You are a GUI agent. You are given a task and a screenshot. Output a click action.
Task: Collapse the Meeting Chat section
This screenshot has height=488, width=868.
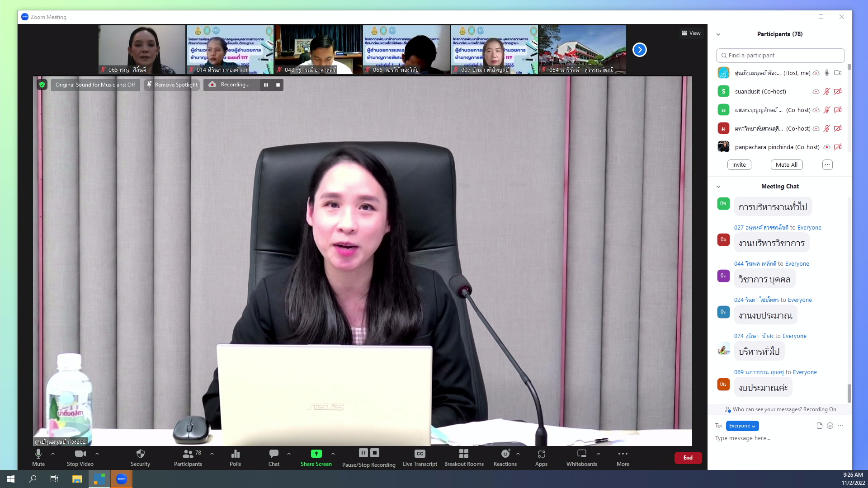click(x=718, y=187)
